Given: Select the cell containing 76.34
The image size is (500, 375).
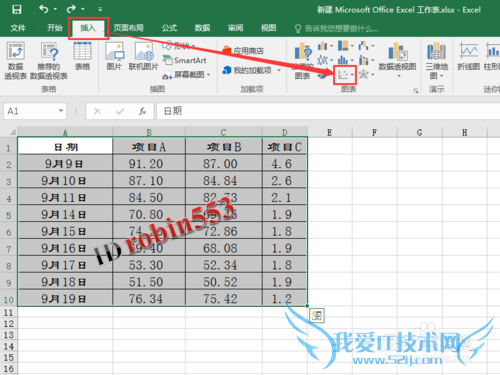Looking at the screenshot, I should click(x=149, y=298).
